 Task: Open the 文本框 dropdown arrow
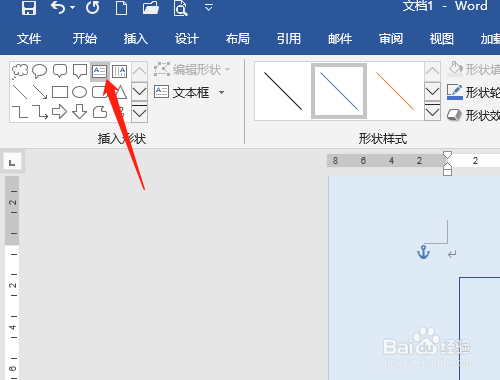click(222, 92)
